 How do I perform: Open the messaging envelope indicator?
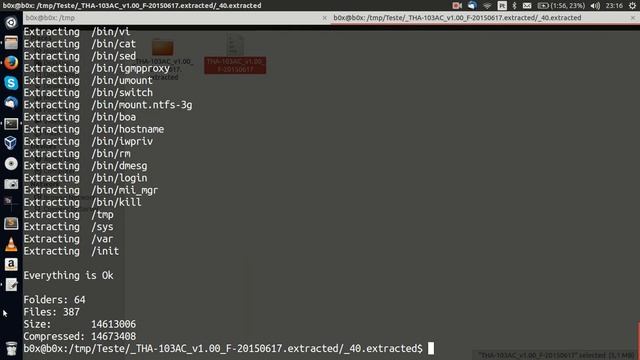[x=527, y=5]
